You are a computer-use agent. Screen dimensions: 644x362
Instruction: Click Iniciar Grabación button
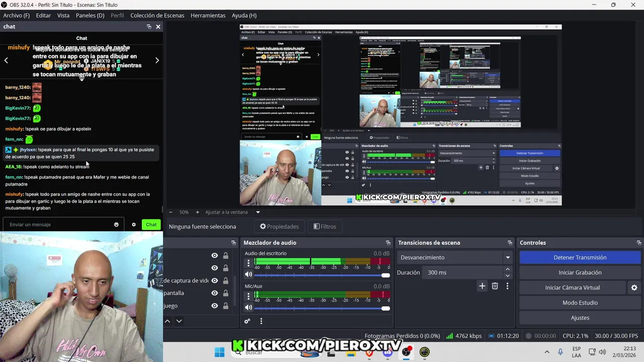point(580,273)
